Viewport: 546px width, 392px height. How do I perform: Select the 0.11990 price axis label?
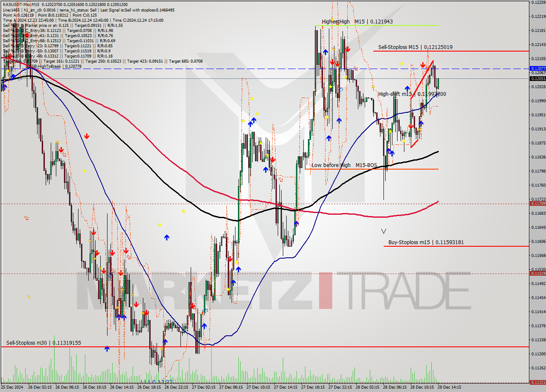pos(538,101)
